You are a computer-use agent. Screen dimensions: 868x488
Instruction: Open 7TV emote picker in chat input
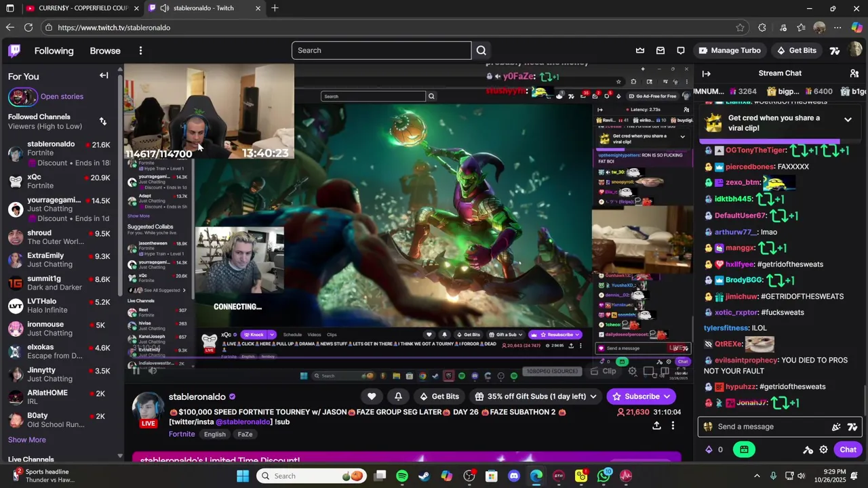click(x=852, y=427)
